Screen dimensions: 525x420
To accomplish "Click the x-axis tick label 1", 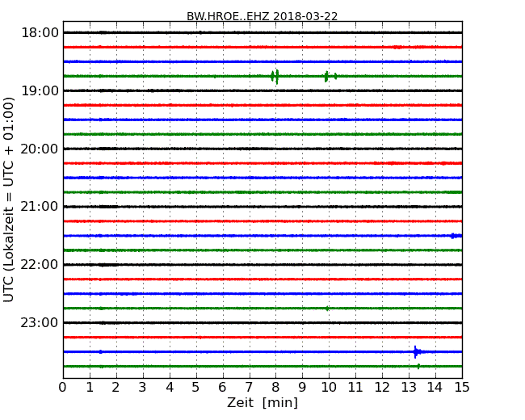I will pos(90,388).
